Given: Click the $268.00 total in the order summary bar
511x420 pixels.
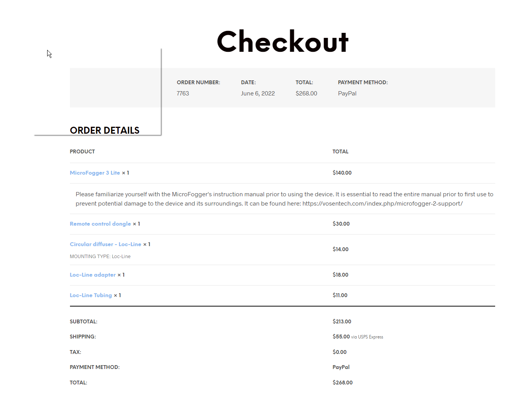Looking at the screenshot, I should [306, 94].
